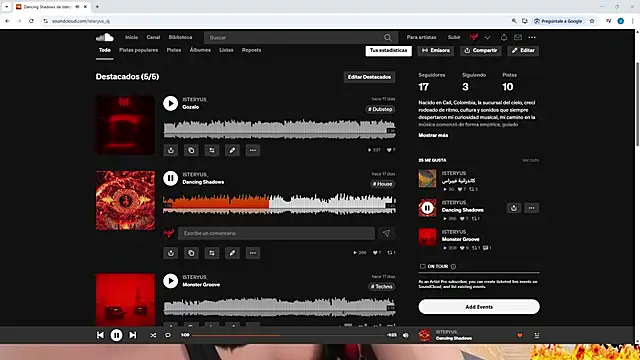
Task: Pause the Dancing Shadows featured track
Action: point(171,178)
